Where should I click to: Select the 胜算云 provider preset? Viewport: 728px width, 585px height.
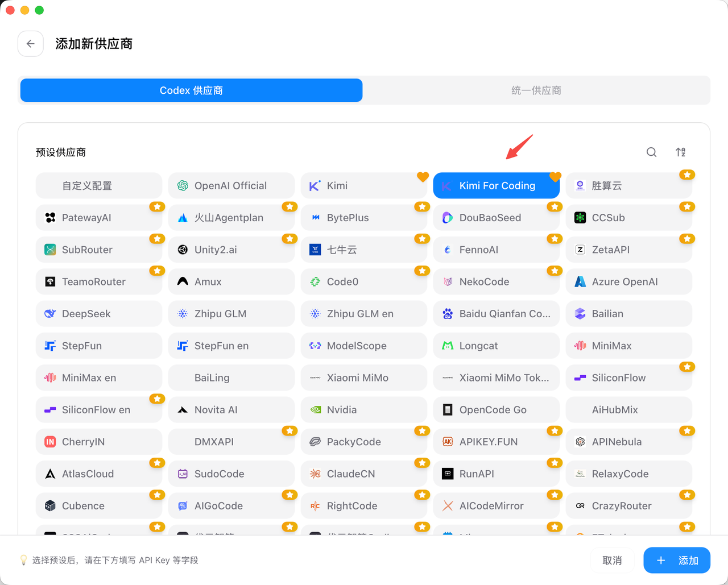tap(629, 186)
